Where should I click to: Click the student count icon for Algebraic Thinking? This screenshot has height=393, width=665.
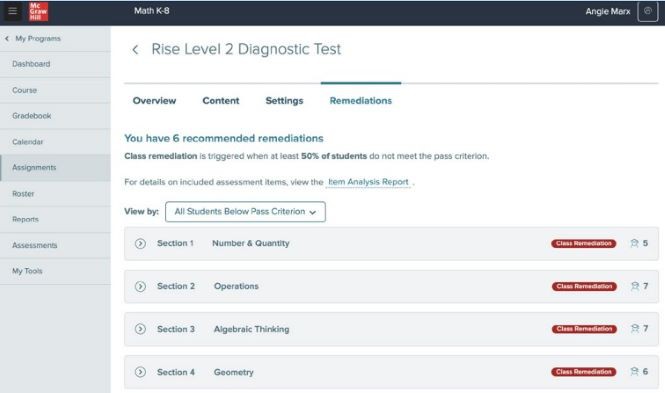[x=634, y=329]
